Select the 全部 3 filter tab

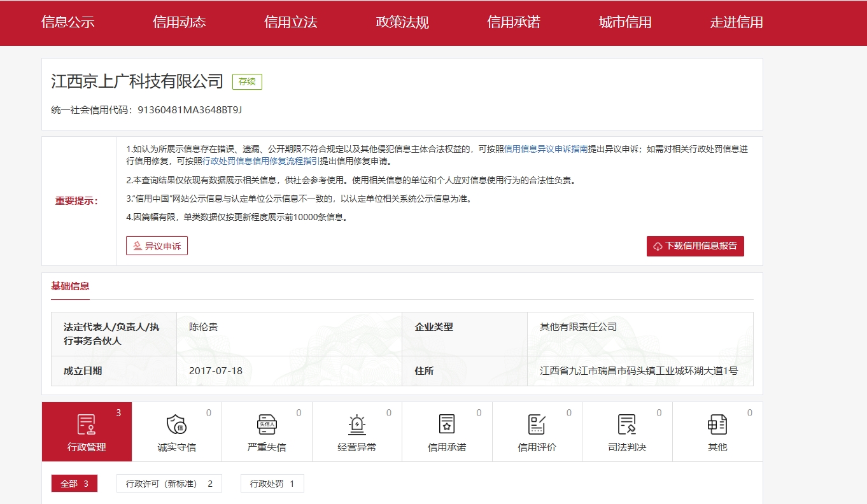74,484
